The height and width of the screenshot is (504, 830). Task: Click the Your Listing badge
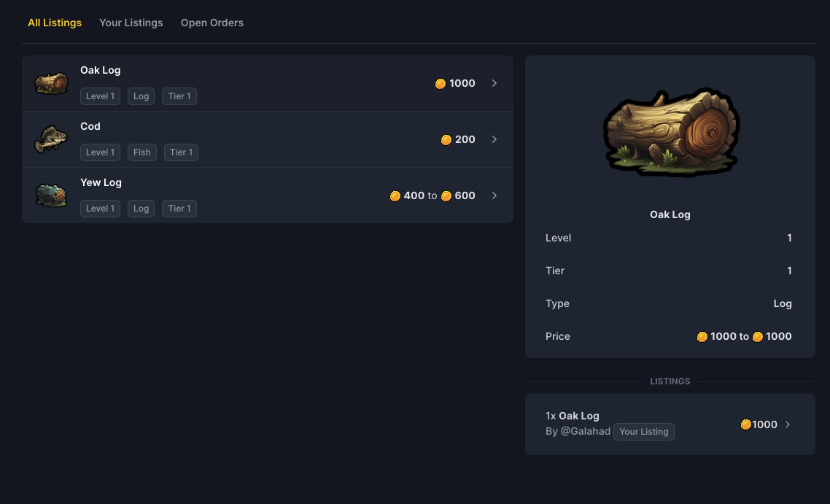point(644,432)
